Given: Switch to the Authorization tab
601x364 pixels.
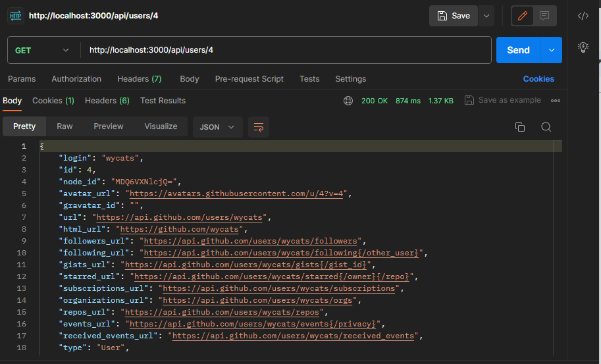Looking at the screenshot, I should (x=76, y=79).
